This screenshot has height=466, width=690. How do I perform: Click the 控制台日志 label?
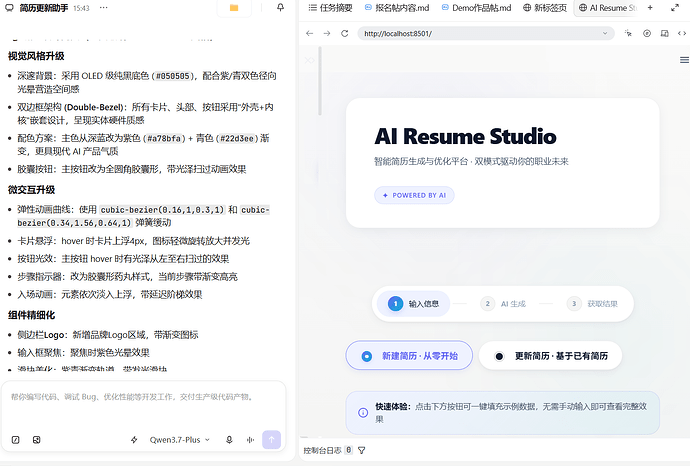point(323,450)
